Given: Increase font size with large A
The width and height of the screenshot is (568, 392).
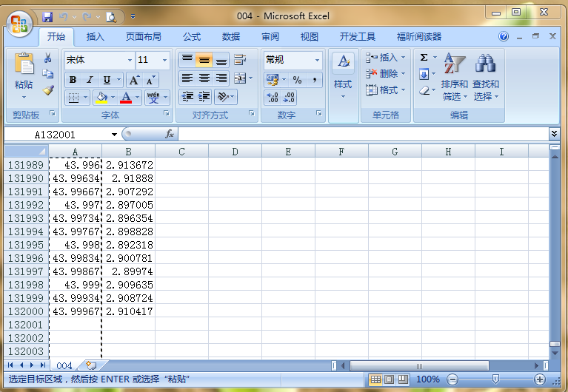Looking at the screenshot, I should [134, 80].
